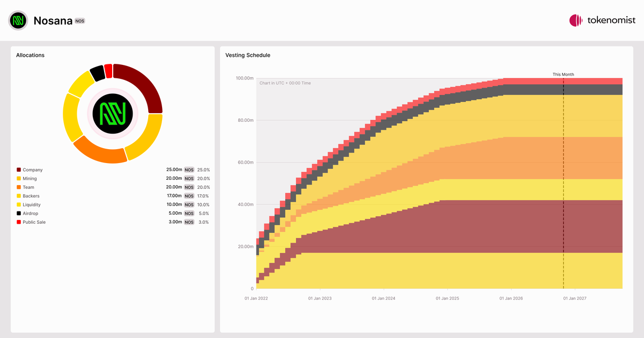Select the Airdrop legend color swatch
Viewport: 644px width, 338px height.
tap(19, 214)
